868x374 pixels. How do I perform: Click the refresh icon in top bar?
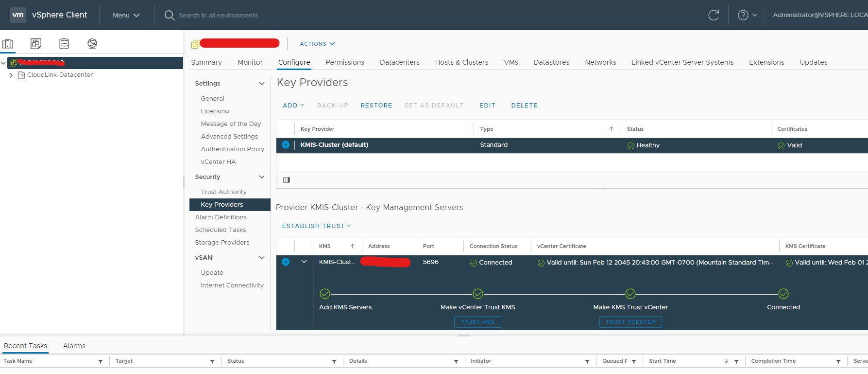pyautogui.click(x=714, y=15)
